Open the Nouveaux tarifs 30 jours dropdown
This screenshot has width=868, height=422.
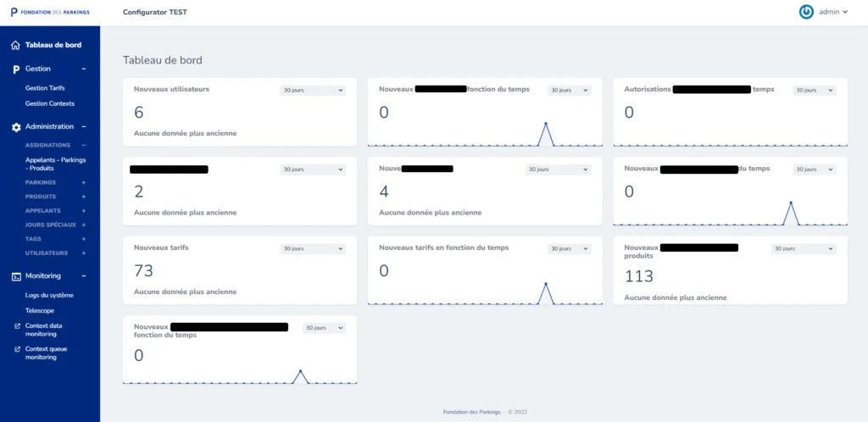tap(312, 248)
